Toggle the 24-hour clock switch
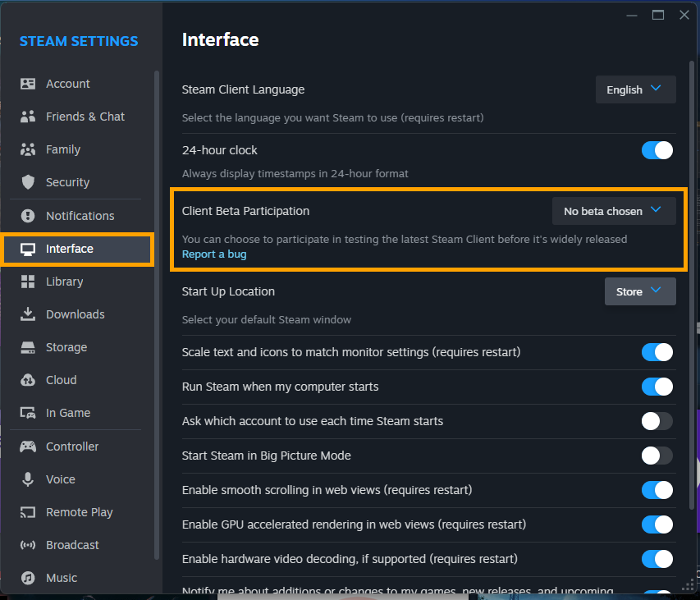This screenshot has width=700, height=600. coord(657,150)
